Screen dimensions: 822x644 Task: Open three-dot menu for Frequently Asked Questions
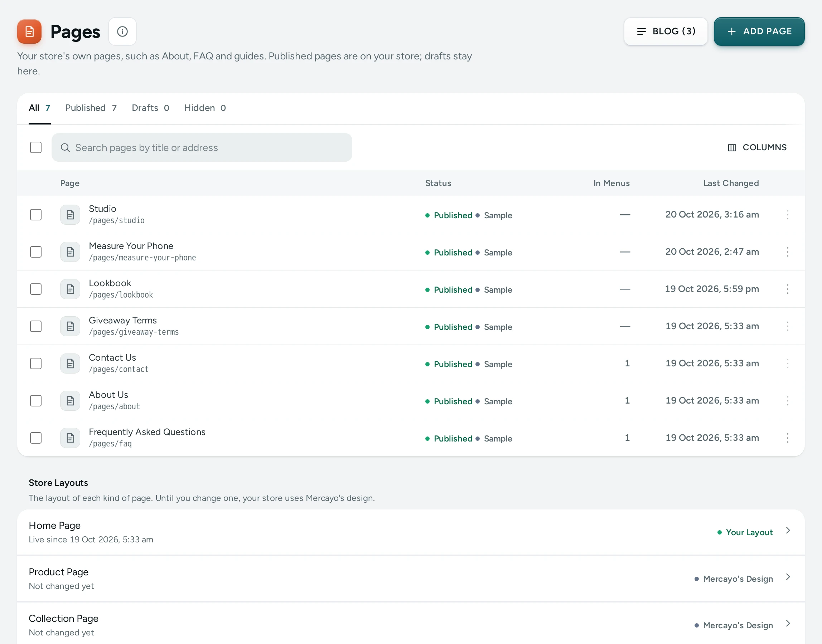pos(787,438)
